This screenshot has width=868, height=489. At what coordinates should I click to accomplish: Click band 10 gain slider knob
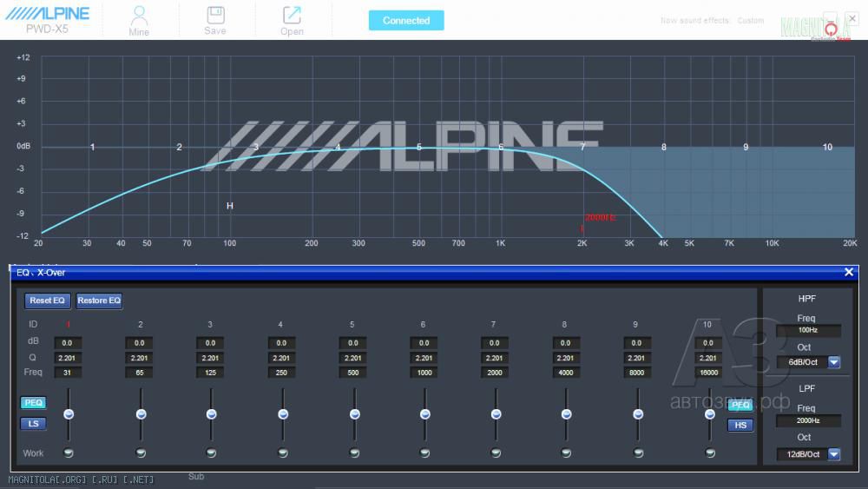coord(710,414)
